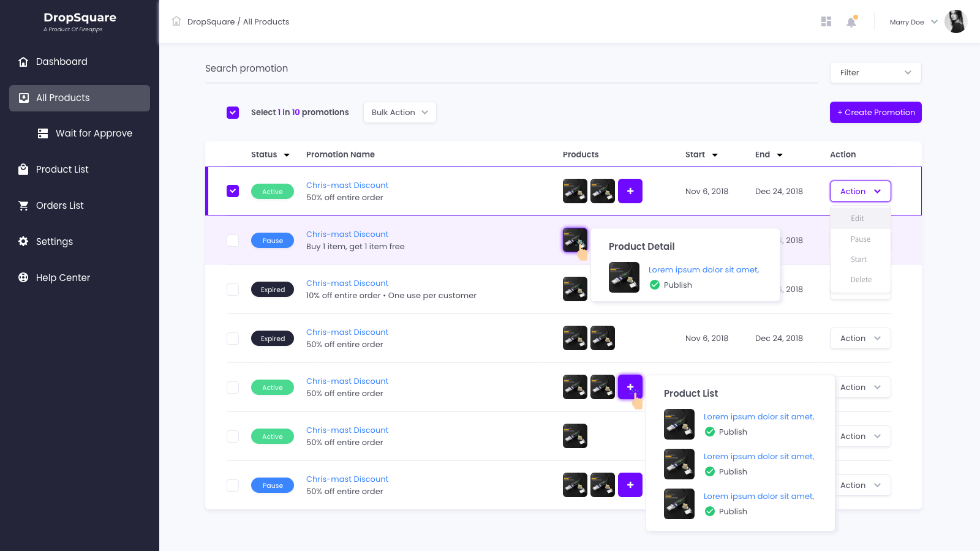Click the Create Promotion button
Image resolution: width=980 pixels, height=551 pixels.
coord(875,113)
